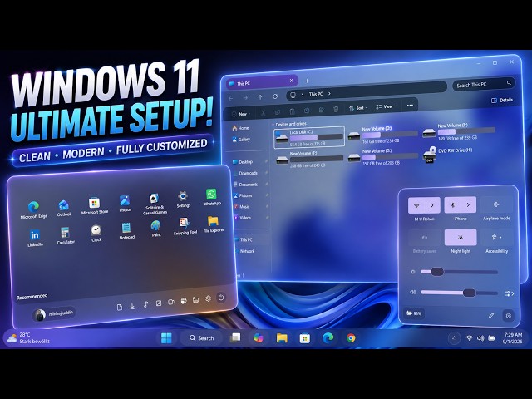The width and height of the screenshot is (532, 399).
Task: Open the Photos app icon
Action: (125, 204)
